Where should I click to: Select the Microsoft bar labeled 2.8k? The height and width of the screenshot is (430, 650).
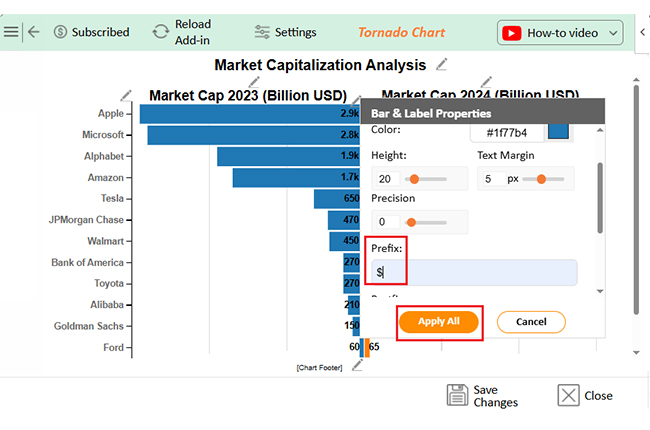(x=253, y=135)
